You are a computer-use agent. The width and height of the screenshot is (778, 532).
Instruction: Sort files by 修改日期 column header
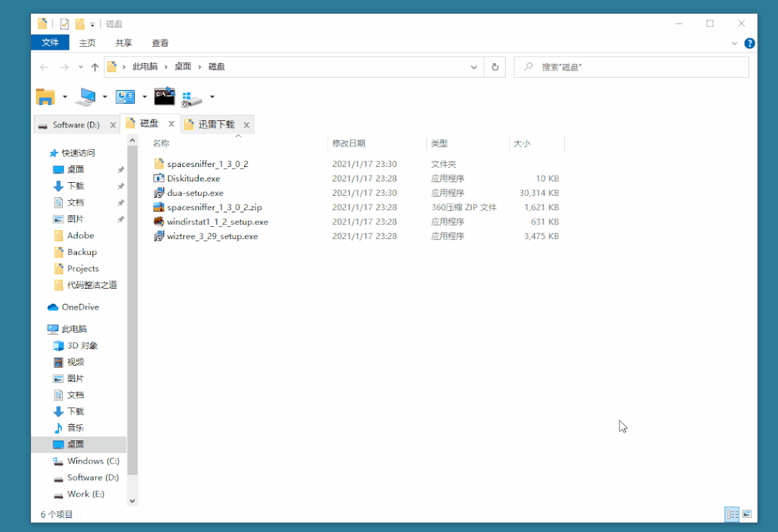point(349,144)
